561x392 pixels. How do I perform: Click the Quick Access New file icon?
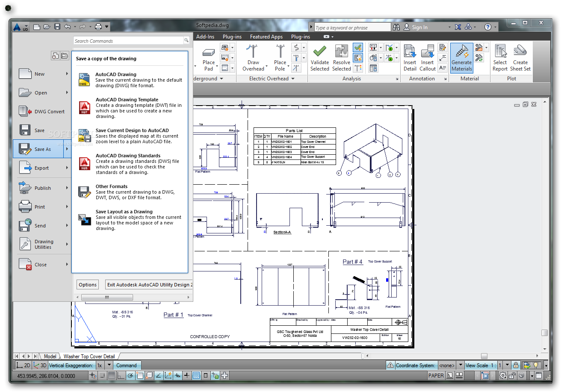[x=37, y=27]
